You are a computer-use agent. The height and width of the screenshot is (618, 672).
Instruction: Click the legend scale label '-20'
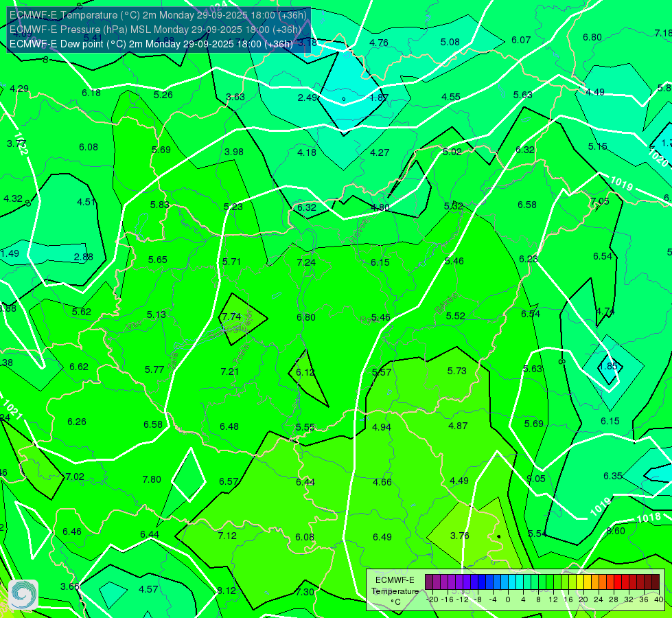[433, 599]
